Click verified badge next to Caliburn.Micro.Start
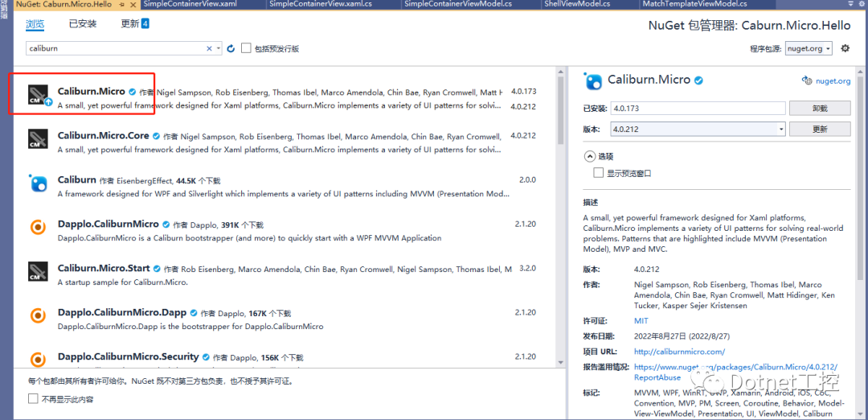 (157, 269)
